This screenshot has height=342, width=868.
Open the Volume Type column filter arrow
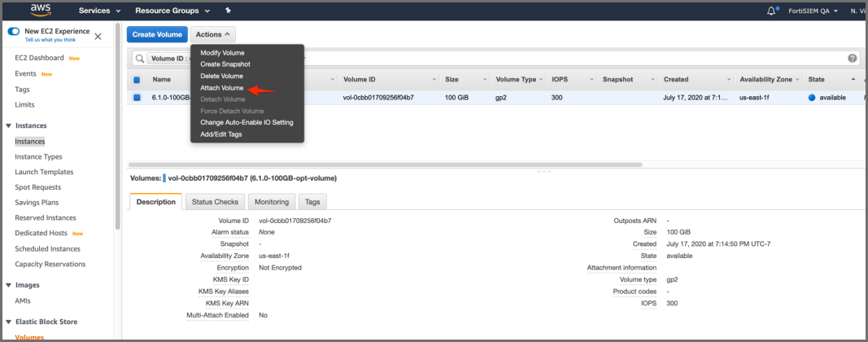[541, 80]
